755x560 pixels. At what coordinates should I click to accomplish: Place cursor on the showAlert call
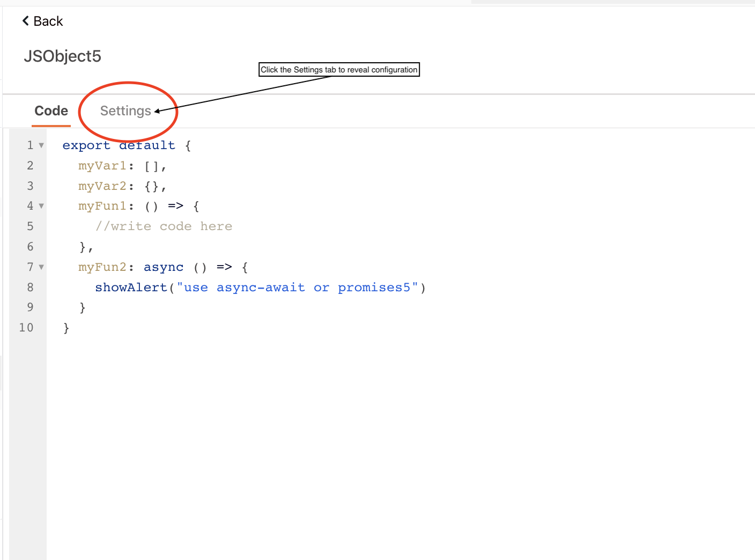(x=131, y=287)
